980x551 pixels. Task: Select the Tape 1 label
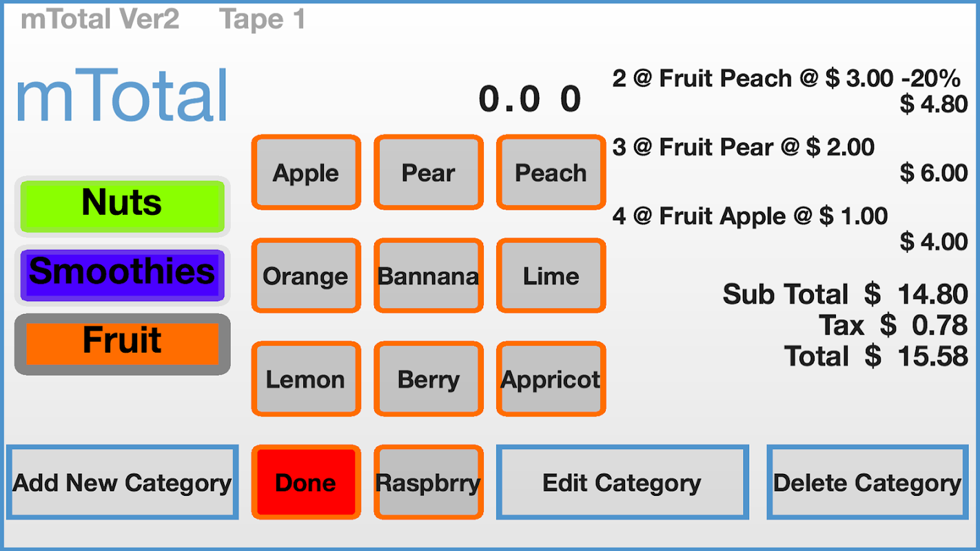tap(263, 19)
